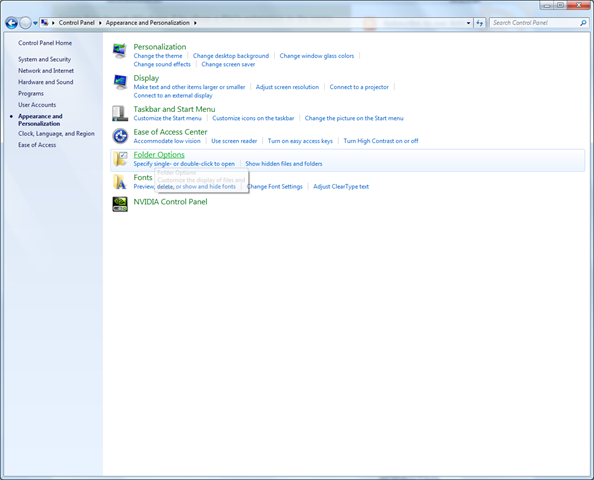The width and height of the screenshot is (594, 480).
Task: Select Appearance and Personalization in sidebar
Action: tap(40, 120)
